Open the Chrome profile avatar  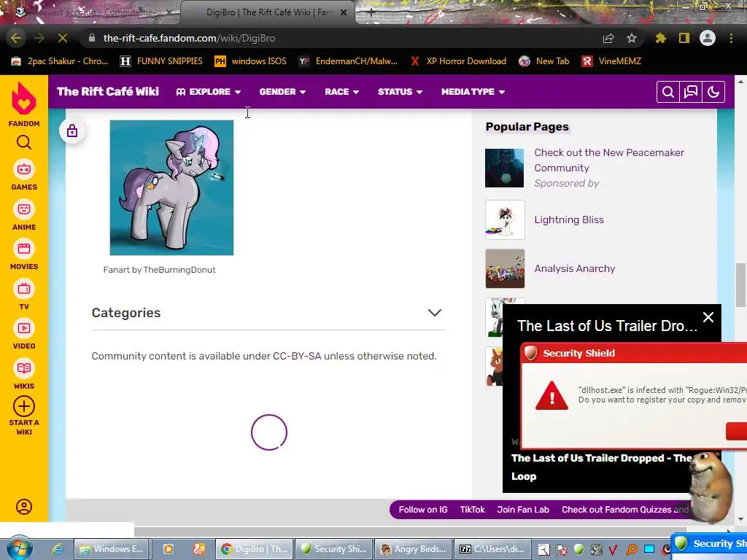tap(708, 38)
